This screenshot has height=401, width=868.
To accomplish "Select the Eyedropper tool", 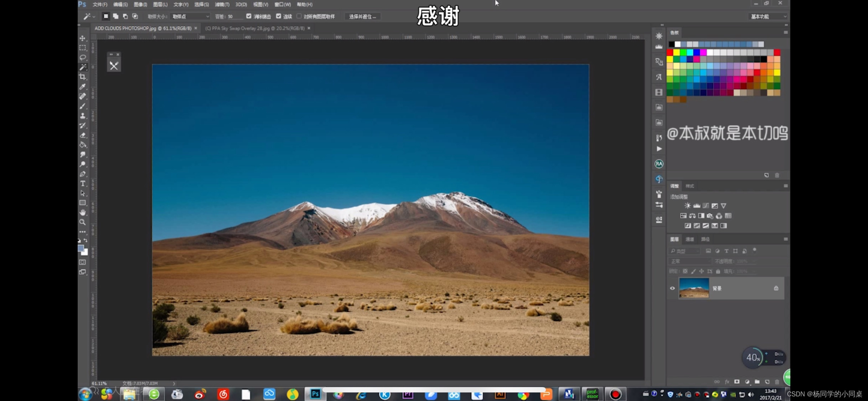I will (x=83, y=87).
